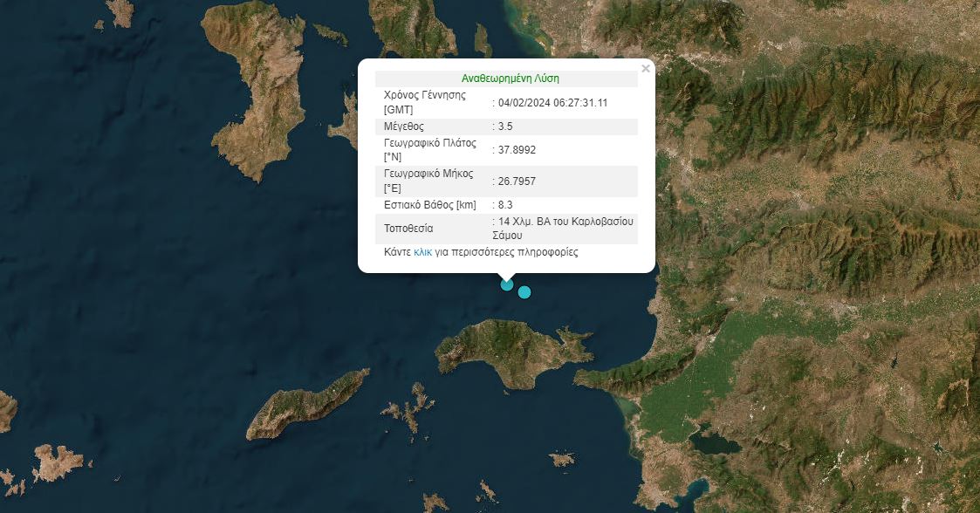The height and width of the screenshot is (513, 980).
Task: Click the earthquake epicenter dot near Samos coast
Action: point(507,284)
